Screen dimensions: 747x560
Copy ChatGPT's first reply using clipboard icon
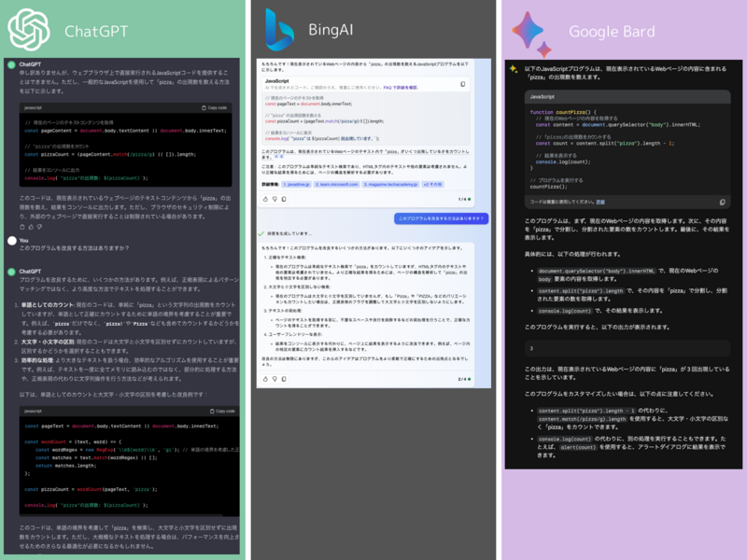coord(22,227)
